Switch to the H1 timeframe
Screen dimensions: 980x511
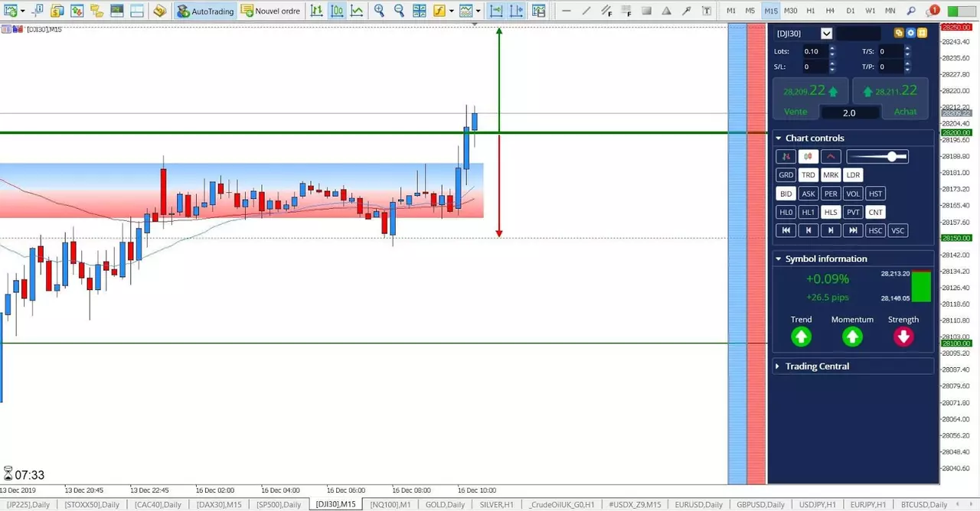[x=811, y=11]
